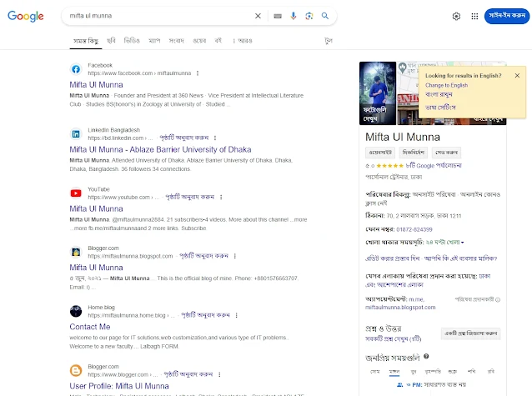Switch to the books tab 'বই'
532x396 pixels.
(218, 41)
